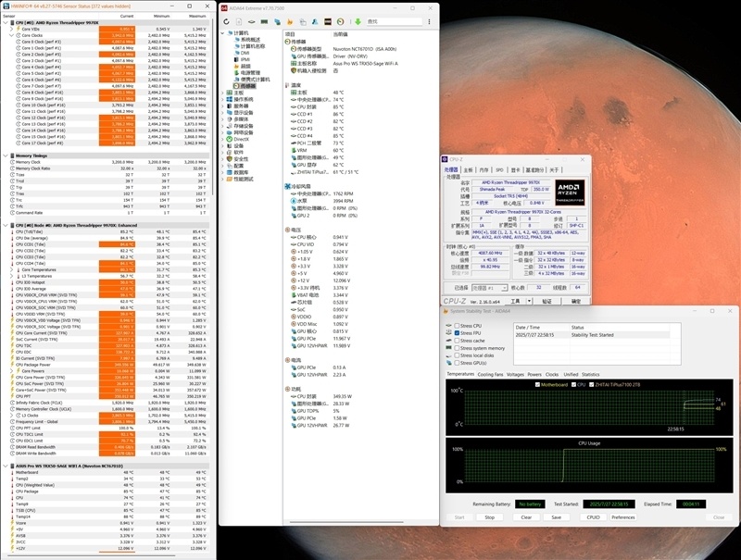Click the Preferences button in Stability Test
The image size is (741, 560).
[x=622, y=517]
